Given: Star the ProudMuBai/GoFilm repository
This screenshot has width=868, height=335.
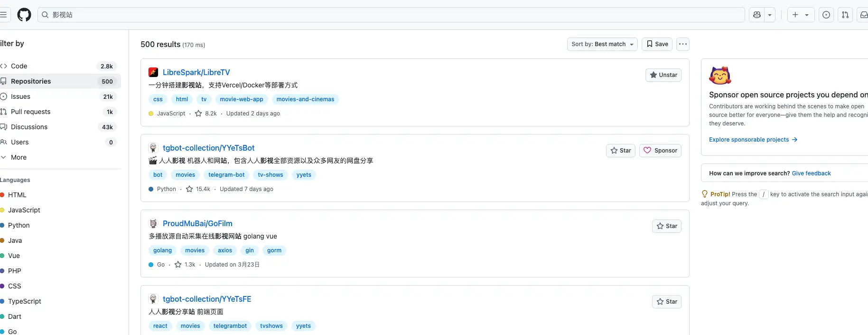Looking at the screenshot, I should (x=666, y=226).
